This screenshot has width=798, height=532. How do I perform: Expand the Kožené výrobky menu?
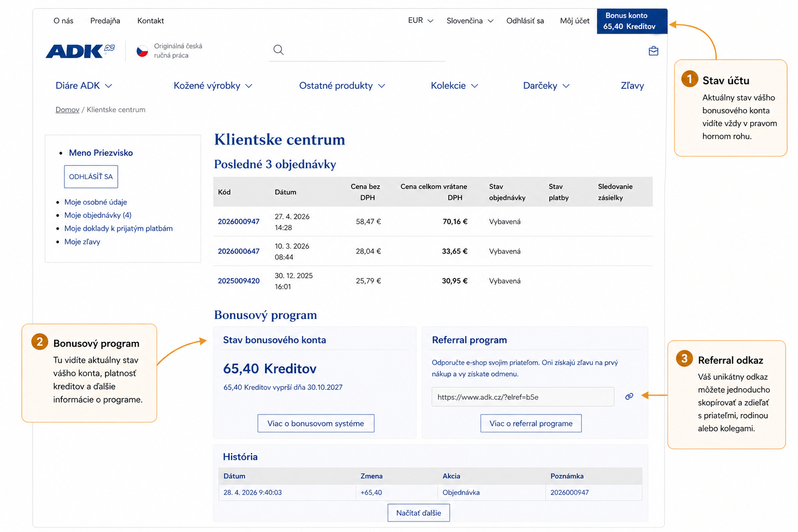click(x=213, y=86)
